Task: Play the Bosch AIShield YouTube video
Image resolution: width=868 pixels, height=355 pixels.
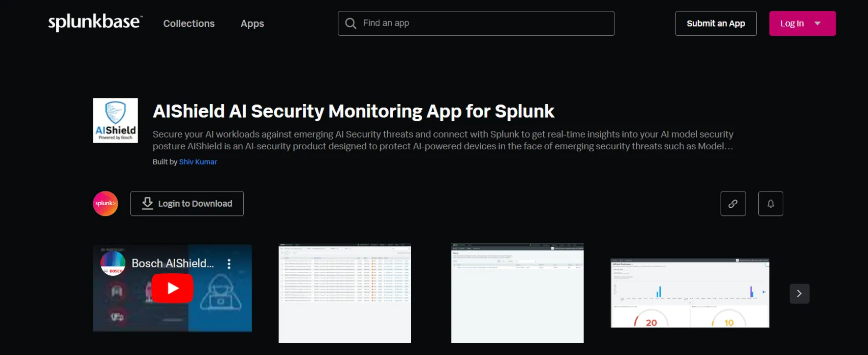Action: tap(172, 288)
